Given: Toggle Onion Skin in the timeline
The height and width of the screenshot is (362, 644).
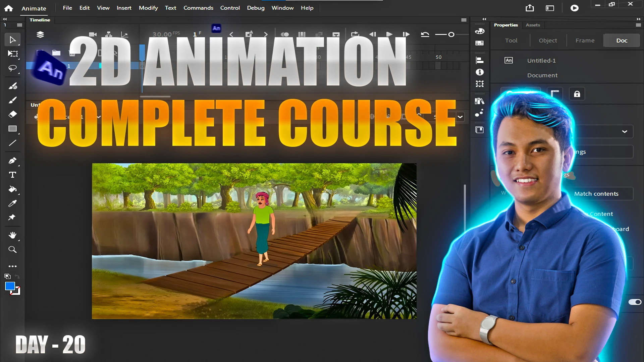Looking at the screenshot, I should pyautogui.click(x=285, y=34).
